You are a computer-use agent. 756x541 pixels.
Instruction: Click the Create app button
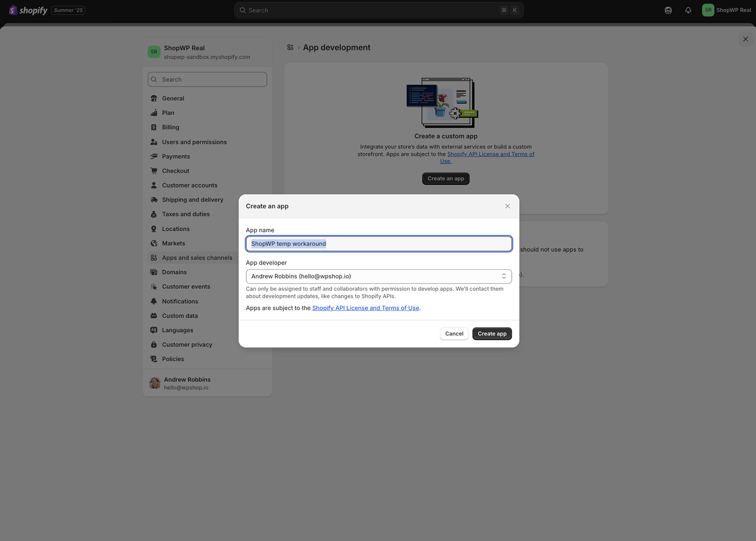pyautogui.click(x=492, y=334)
